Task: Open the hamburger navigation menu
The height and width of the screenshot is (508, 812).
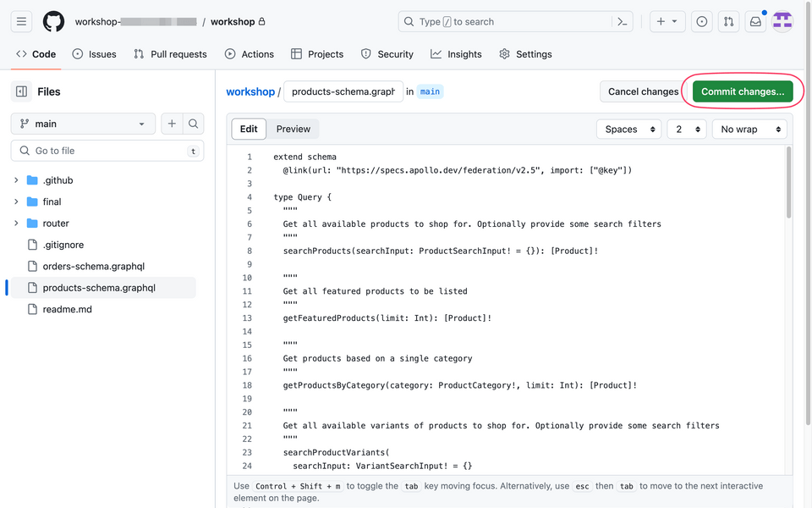Action: (x=21, y=22)
